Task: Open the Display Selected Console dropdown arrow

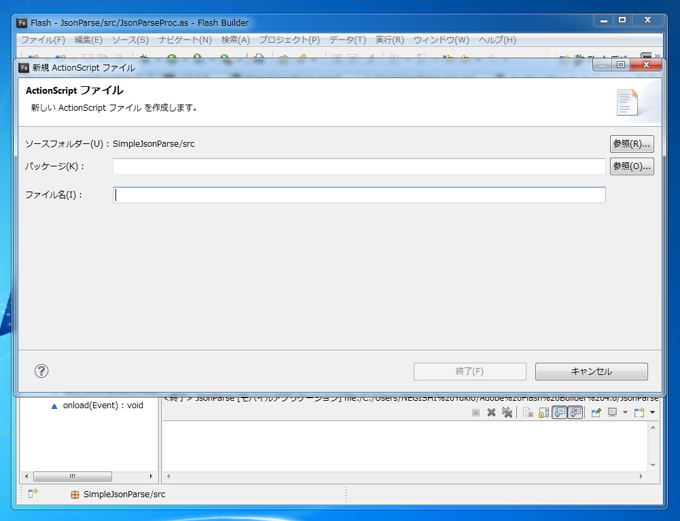Action: coord(625,413)
